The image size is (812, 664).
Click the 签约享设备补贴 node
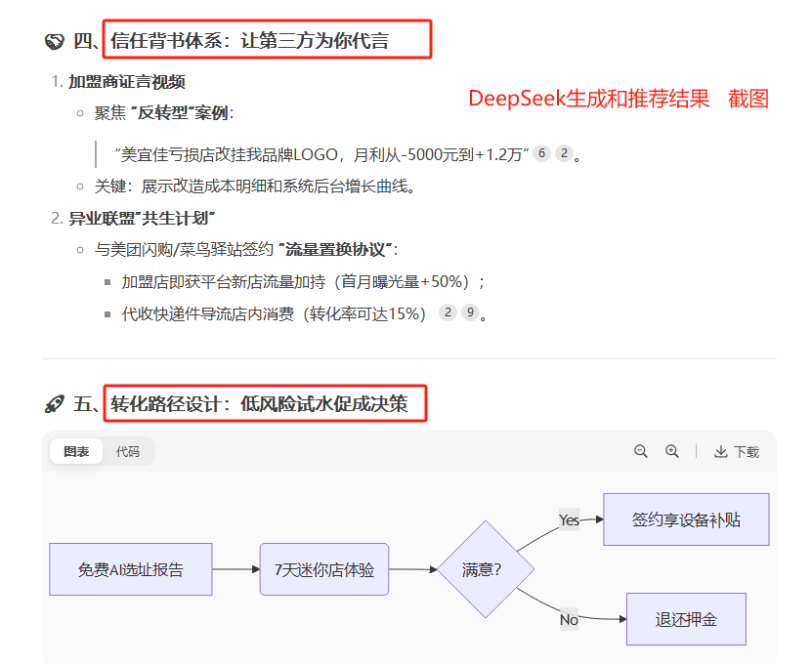point(686,519)
